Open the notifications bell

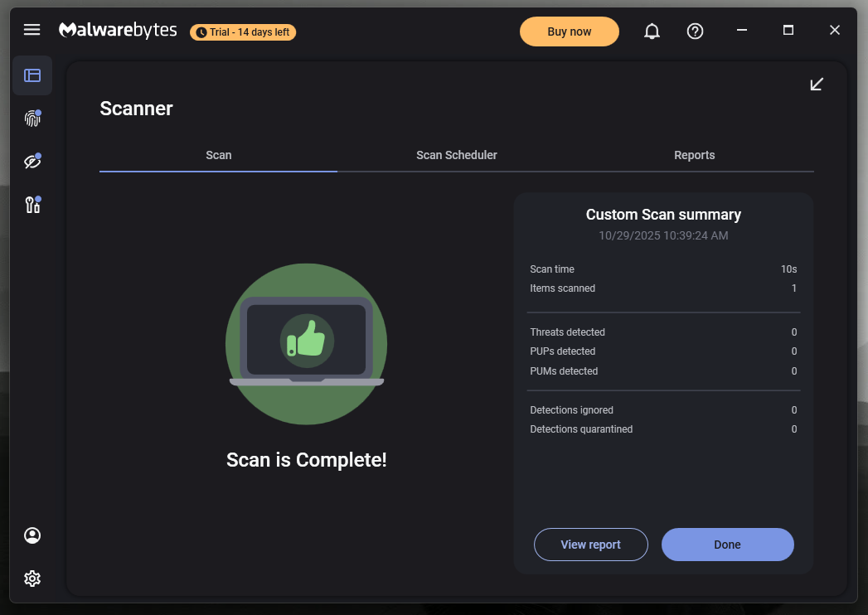pyautogui.click(x=652, y=31)
